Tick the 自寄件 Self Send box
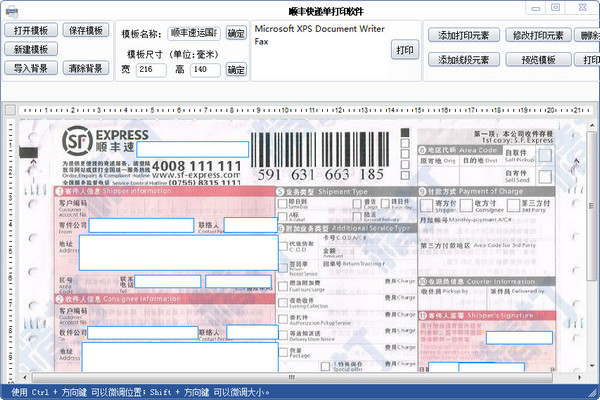 point(545,176)
